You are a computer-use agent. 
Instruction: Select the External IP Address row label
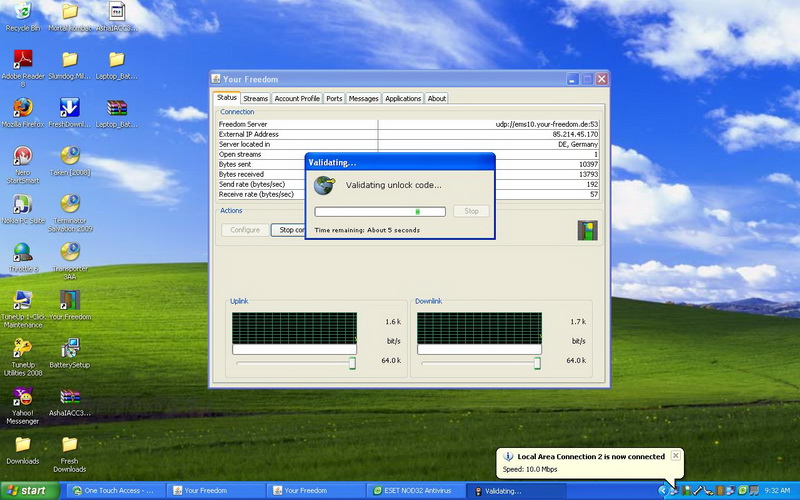click(248, 134)
